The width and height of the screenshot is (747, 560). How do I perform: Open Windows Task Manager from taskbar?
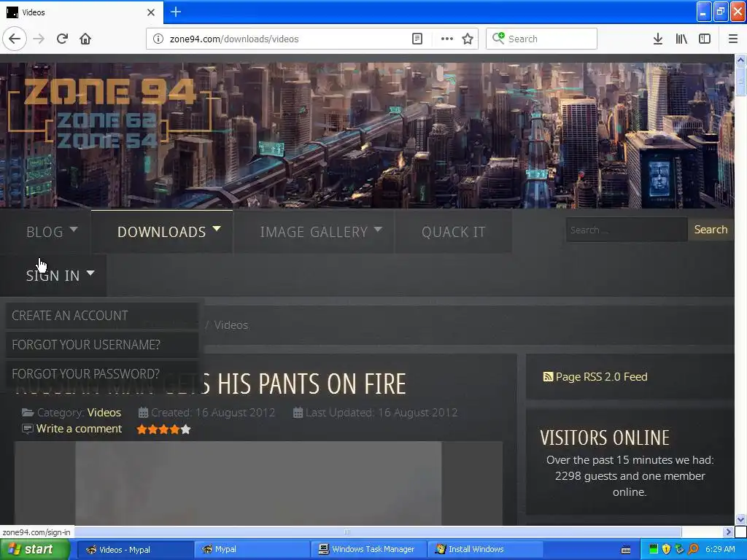click(368, 550)
